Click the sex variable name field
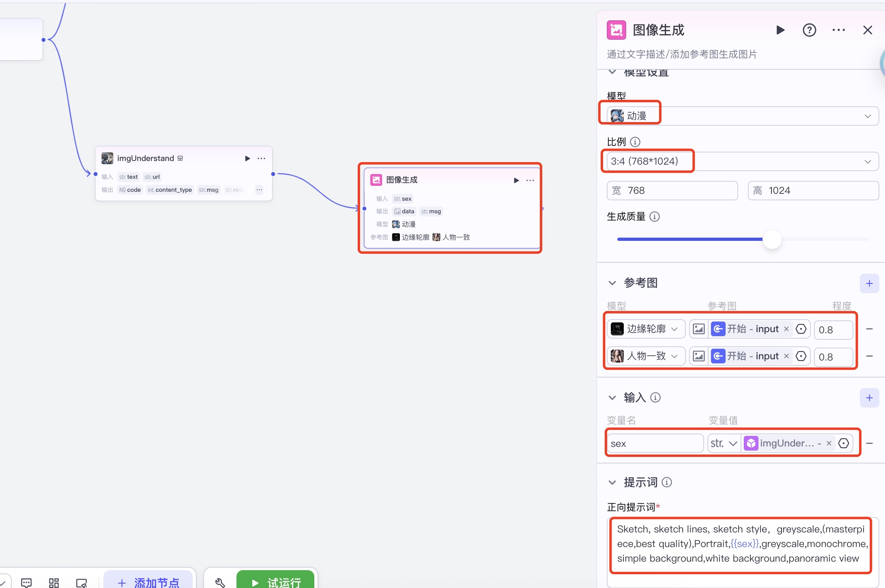This screenshot has width=885, height=588. tap(655, 444)
